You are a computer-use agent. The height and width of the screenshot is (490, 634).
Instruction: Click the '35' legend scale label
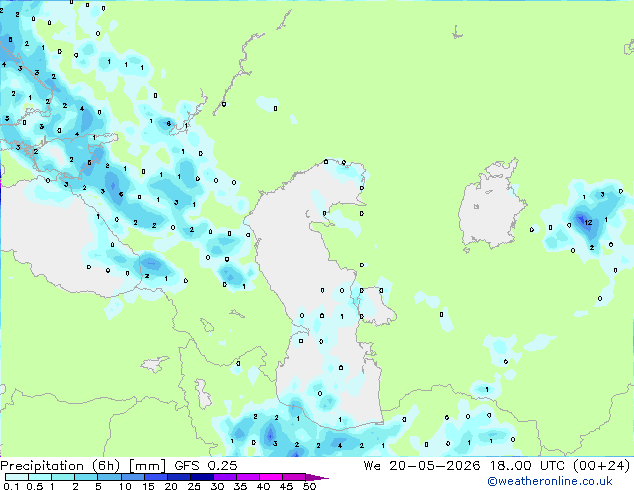(x=240, y=486)
